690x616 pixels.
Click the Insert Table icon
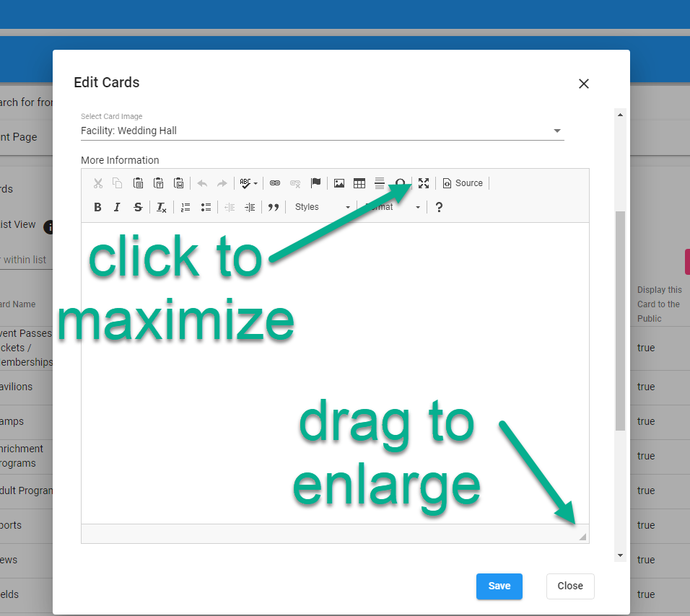pos(359,183)
